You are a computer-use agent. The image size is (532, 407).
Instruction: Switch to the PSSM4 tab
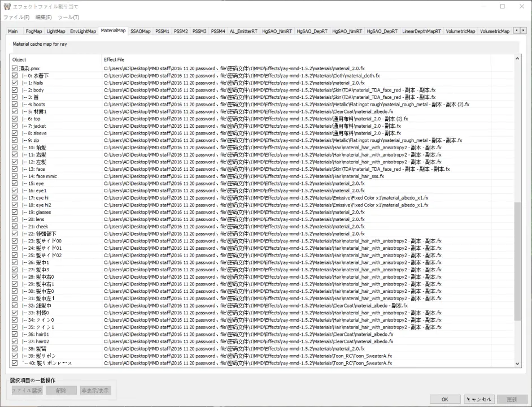(x=218, y=31)
